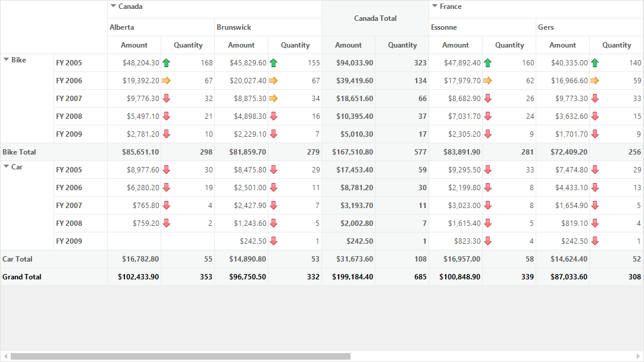Click the $85,651.10 Bike total cell

point(135,152)
